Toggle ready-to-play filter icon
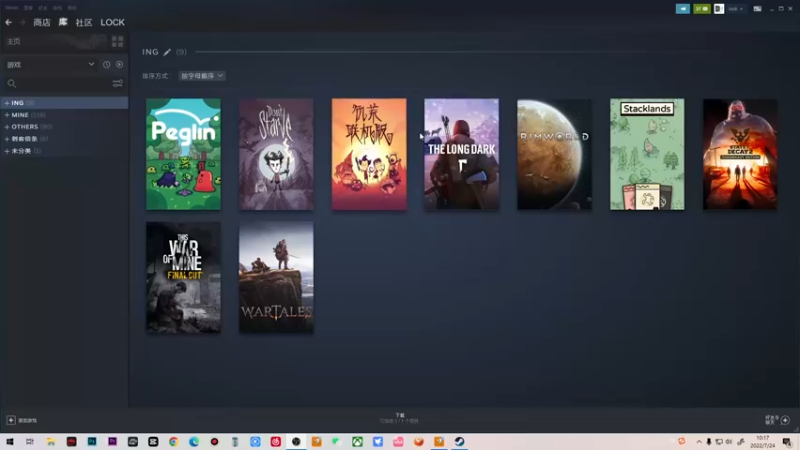The image size is (800, 450). pyautogui.click(x=119, y=65)
